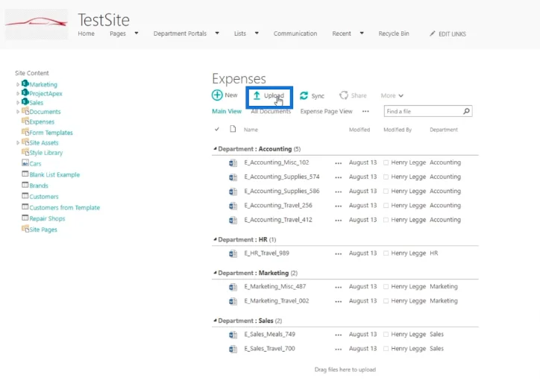
Task: Switch to the Main View tab
Action: (227, 111)
